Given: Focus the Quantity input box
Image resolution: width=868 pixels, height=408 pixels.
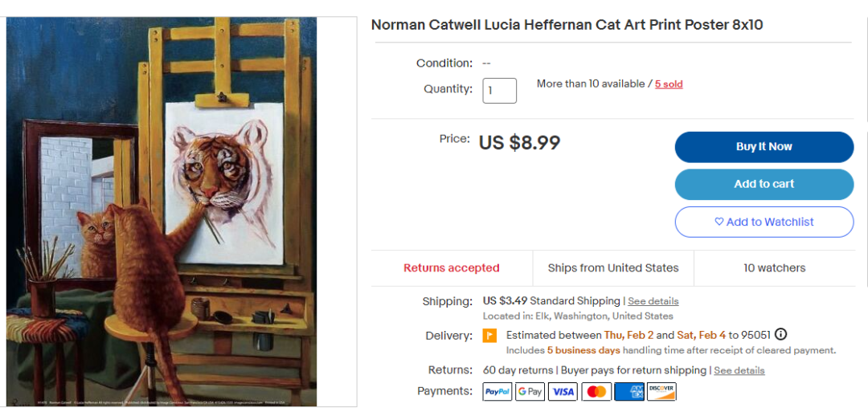Looking at the screenshot, I should click(499, 90).
